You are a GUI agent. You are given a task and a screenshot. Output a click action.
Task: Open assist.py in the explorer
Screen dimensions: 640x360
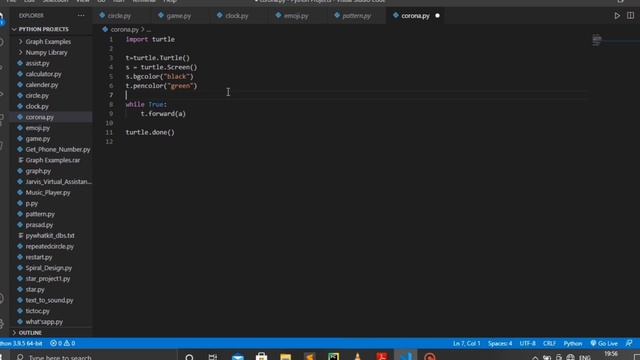click(x=37, y=63)
